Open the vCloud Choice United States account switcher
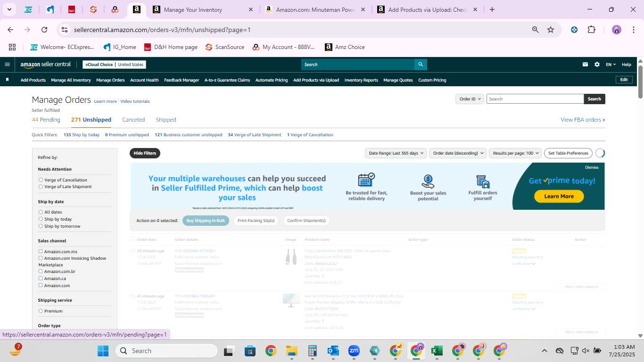644x362 pixels. tap(114, 65)
